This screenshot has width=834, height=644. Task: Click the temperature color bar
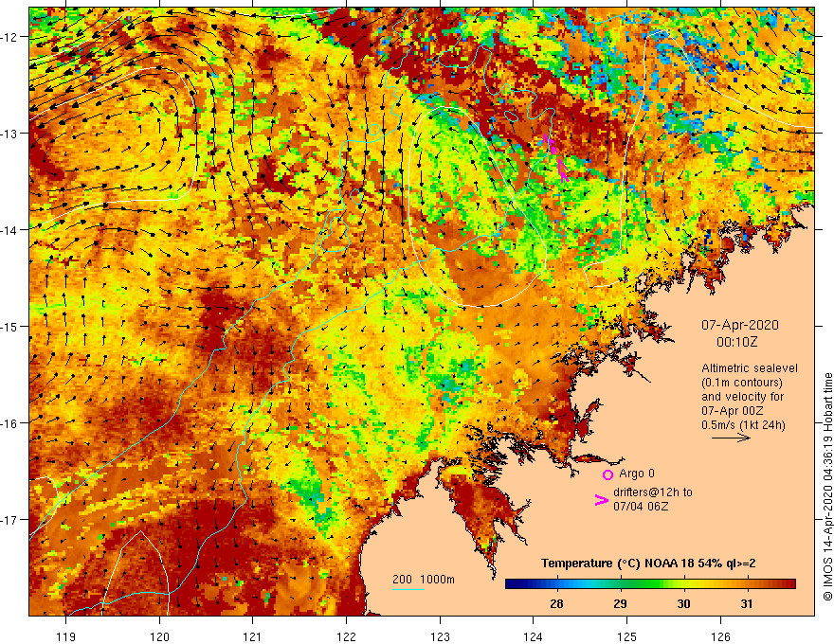(650, 584)
